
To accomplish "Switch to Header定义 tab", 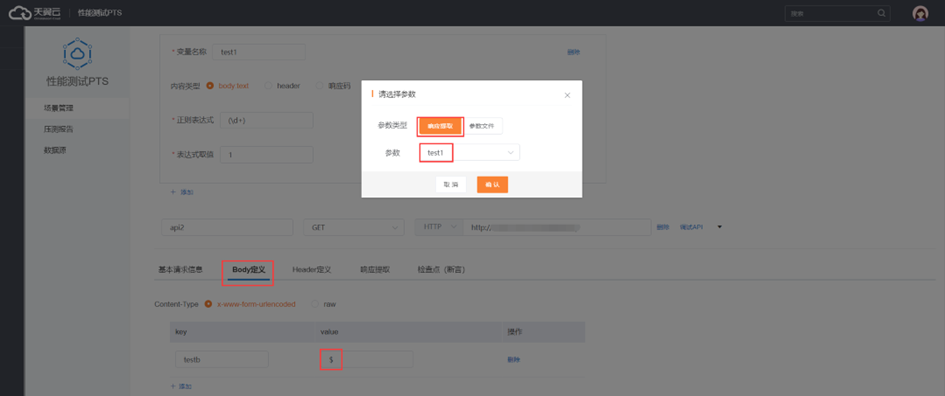I will click(x=312, y=269).
